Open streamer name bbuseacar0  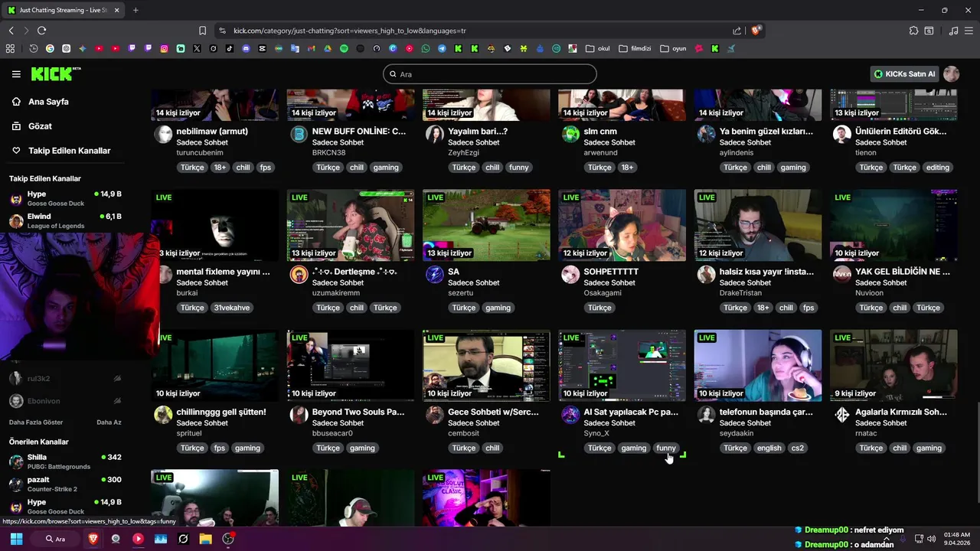click(332, 433)
